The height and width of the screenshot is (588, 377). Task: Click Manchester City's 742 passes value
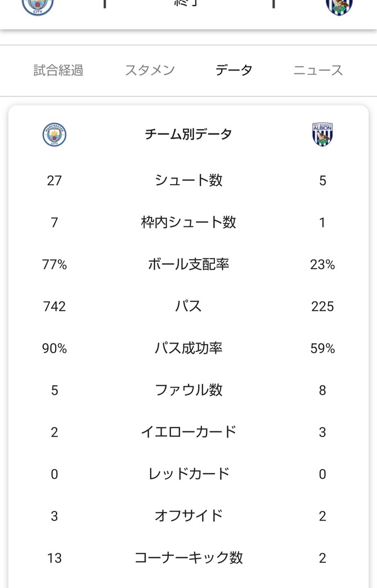tap(55, 306)
